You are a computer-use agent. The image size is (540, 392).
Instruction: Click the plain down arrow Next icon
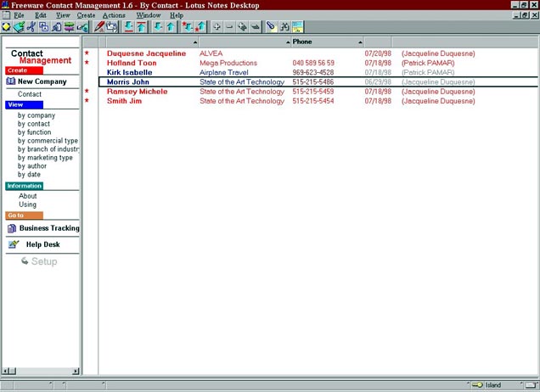point(158,27)
